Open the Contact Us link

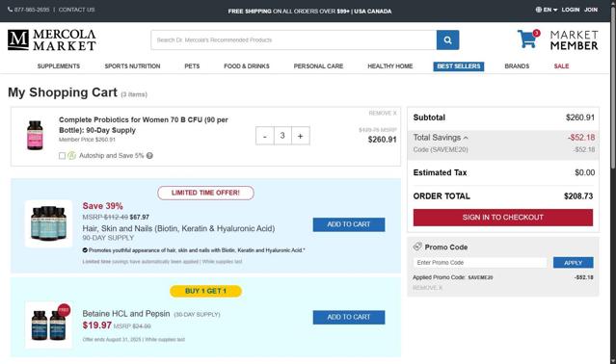[x=76, y=10]
